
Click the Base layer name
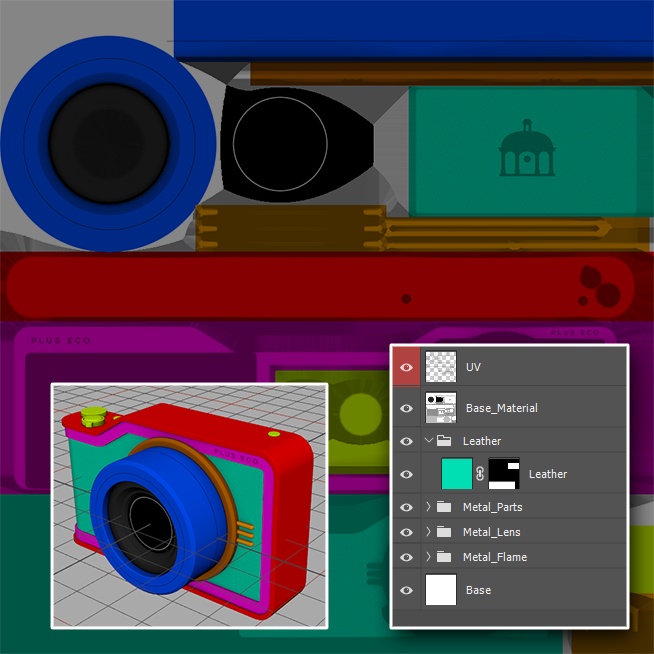[478, 590]
